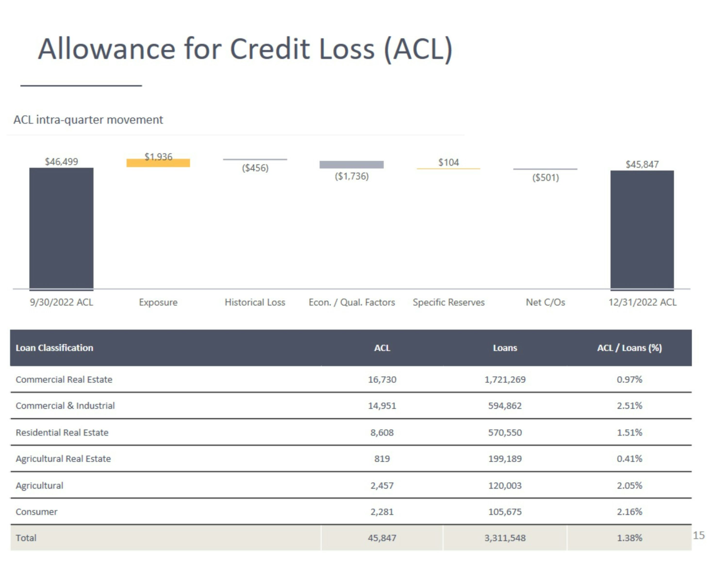This screenshot has height=562, width=728.
Task: Click the Historical Loss axis label
Action: (x=255, y=302)
